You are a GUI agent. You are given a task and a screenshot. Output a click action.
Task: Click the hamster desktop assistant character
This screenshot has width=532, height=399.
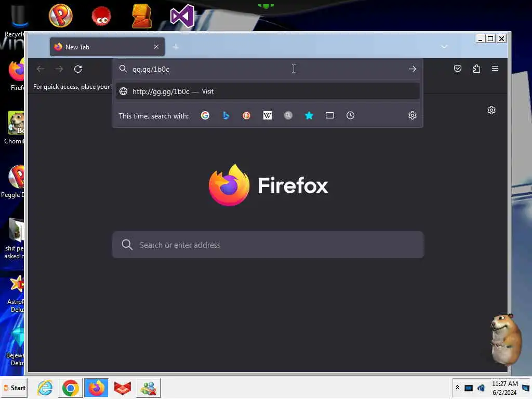click(x=506, y=339)
